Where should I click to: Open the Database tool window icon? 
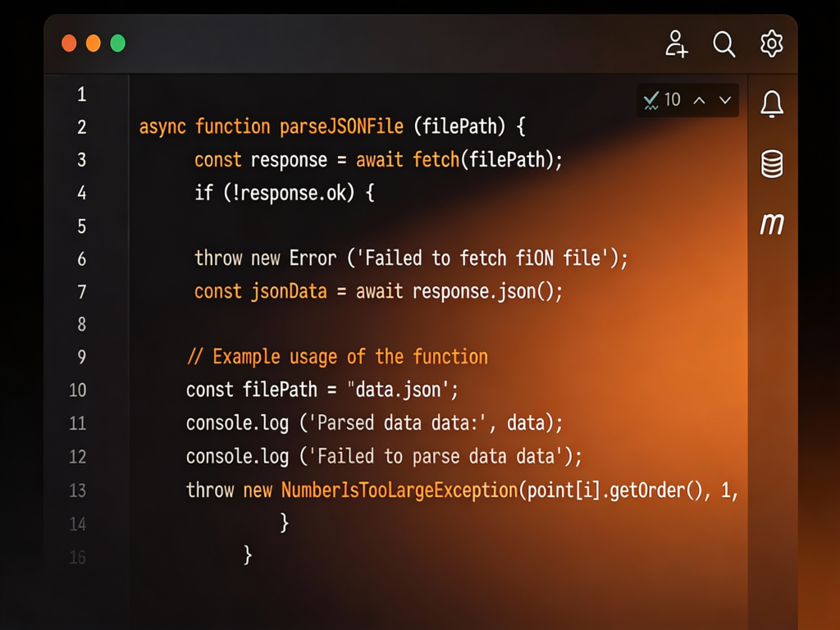pyautogui.click(x=771, y=164)
